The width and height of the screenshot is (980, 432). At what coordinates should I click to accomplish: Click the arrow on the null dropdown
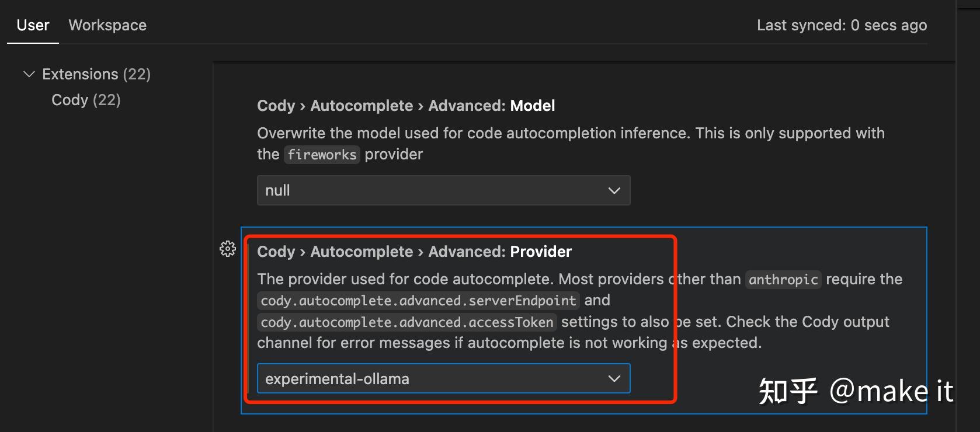tap(614, 190)
